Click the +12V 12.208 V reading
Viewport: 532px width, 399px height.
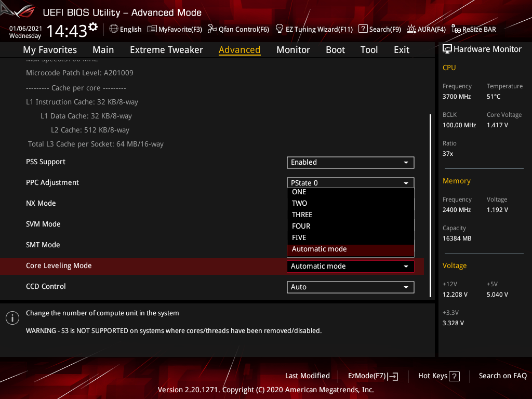(455, 295)
